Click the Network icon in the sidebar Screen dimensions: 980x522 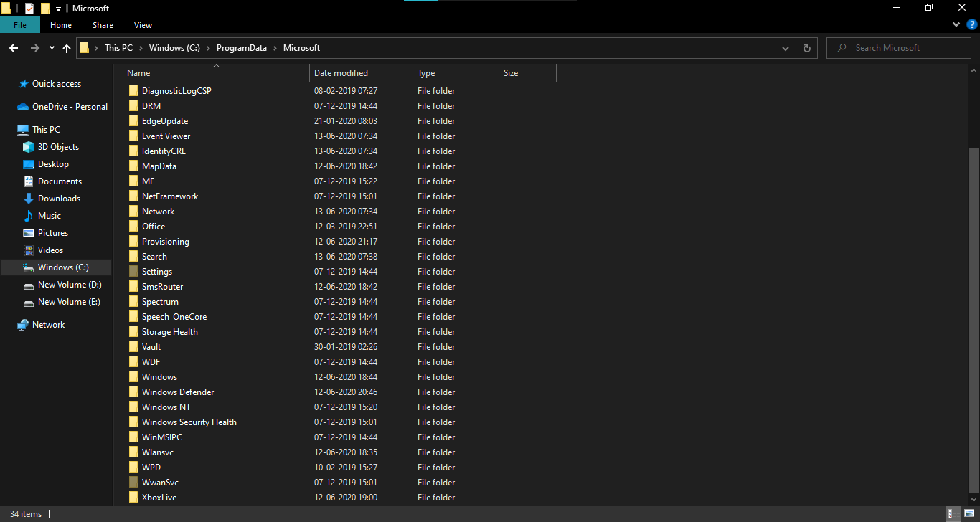[24, 325]
